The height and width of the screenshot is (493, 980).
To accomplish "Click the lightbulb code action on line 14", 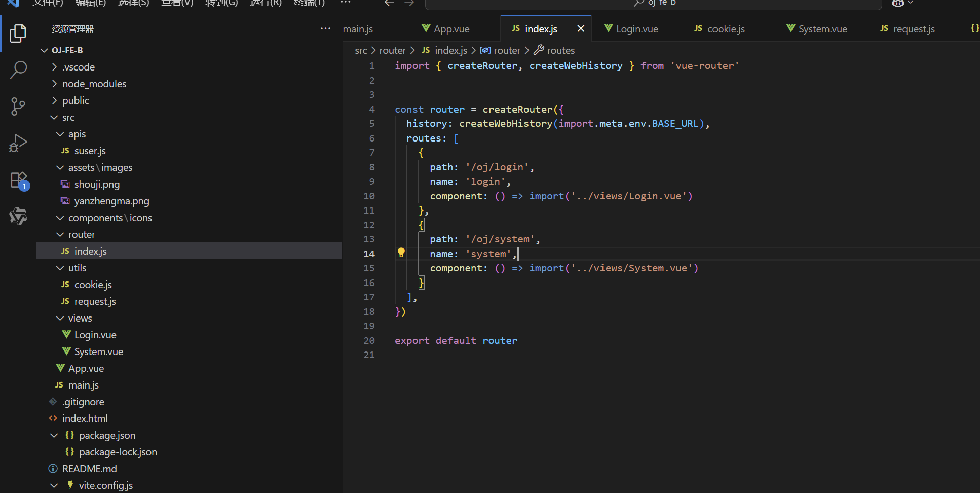I will [x=401, y=253].
